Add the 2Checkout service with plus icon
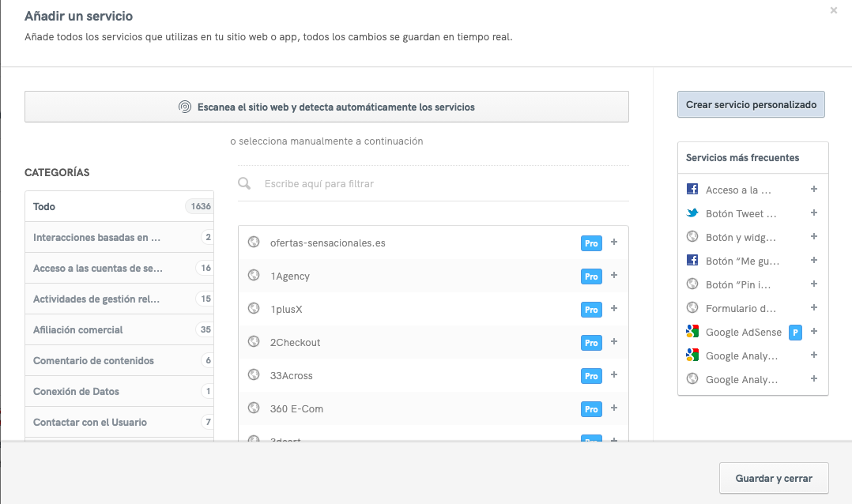 click(x=614, y=342)
